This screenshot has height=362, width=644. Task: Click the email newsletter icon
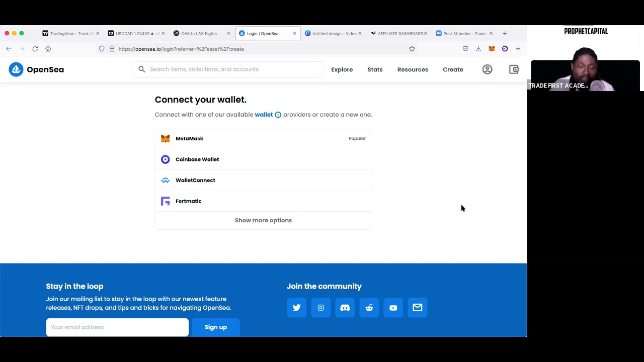coord(417,308)
